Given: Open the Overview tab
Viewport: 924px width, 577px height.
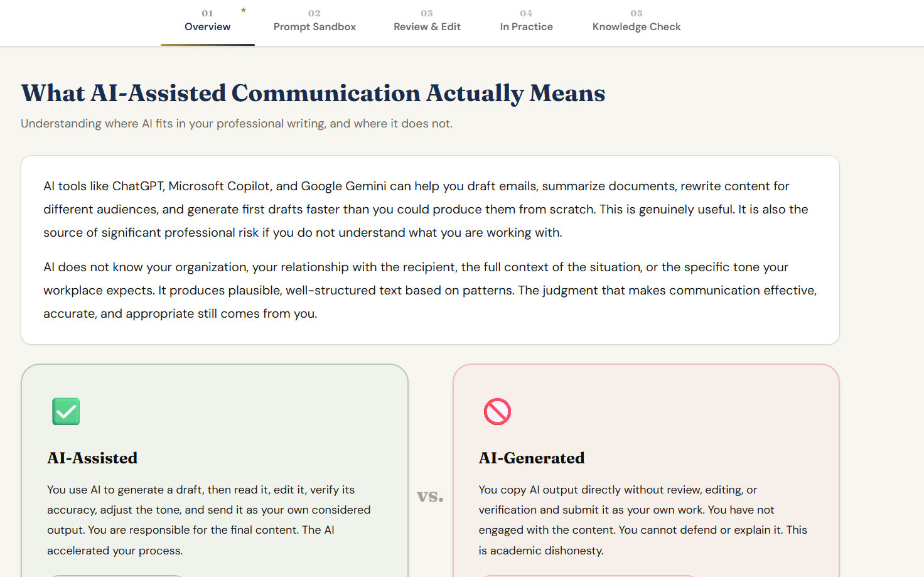Looking at the screenshot, I should click(207, 22).
